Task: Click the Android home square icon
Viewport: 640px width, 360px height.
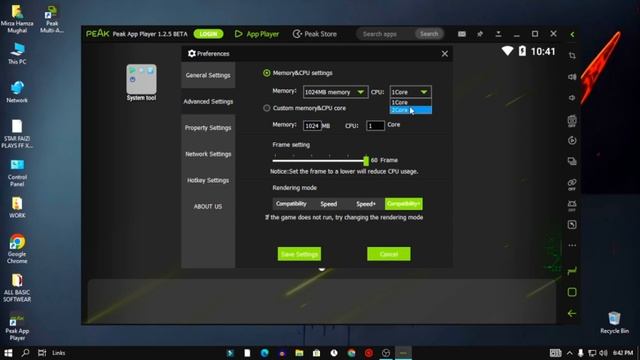Action: [x=572, y=292]
